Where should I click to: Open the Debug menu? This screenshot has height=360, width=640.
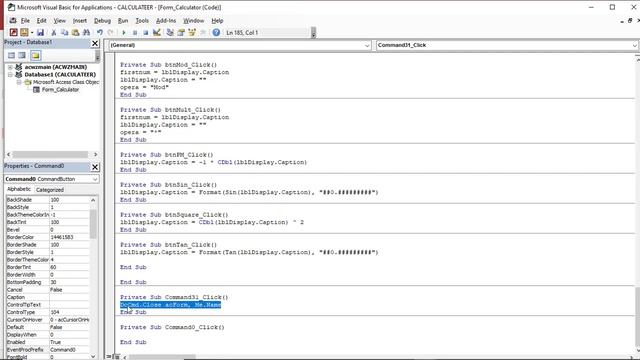click(x=102, y=20)
